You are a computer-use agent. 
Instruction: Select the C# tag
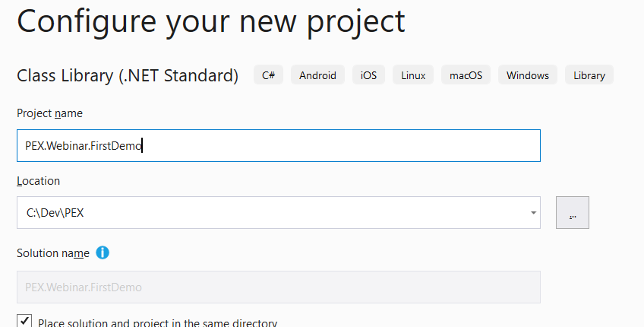point(268,75)
